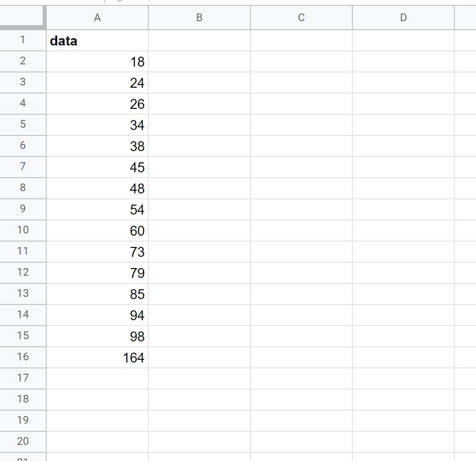
Task: Click empty cell B2
Action: (199, 62)
